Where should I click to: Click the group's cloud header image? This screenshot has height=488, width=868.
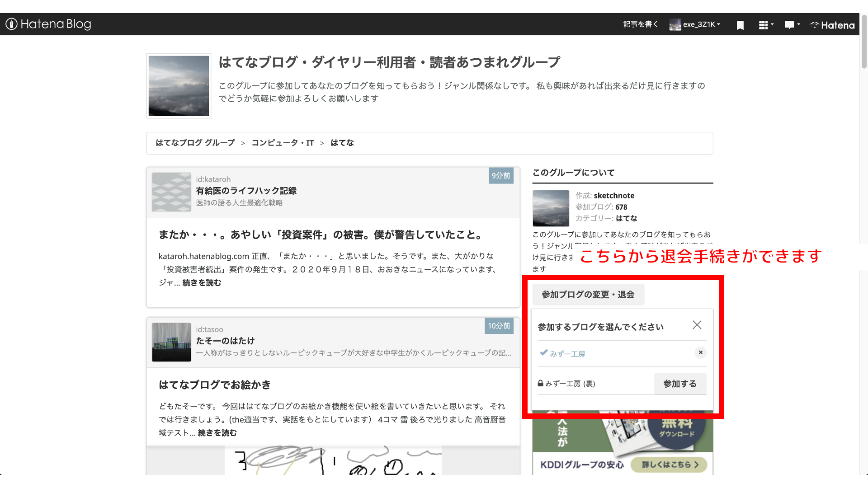[x=179, y=86]
